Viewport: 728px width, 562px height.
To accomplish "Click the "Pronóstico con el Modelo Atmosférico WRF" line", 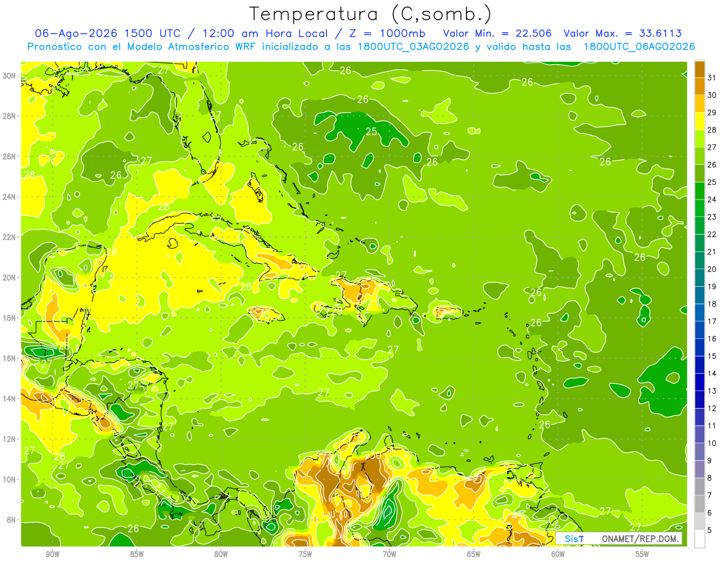I will (361, 47).
